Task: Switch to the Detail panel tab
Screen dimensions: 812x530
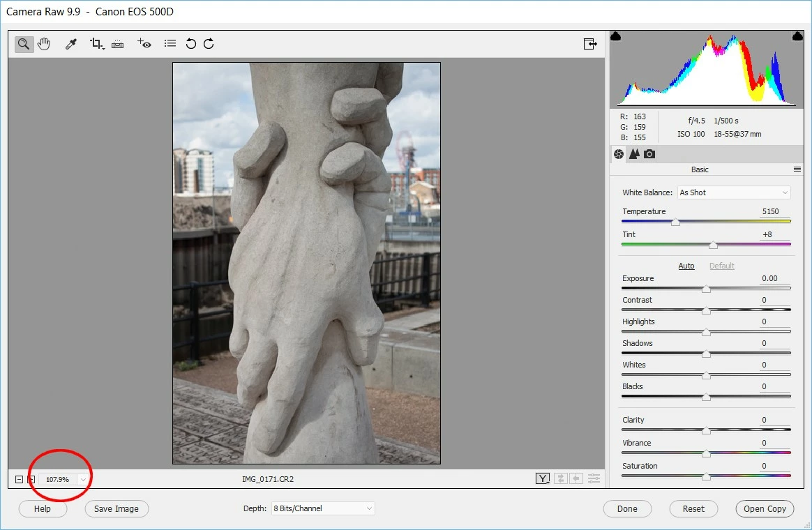Action: (634, 153)
